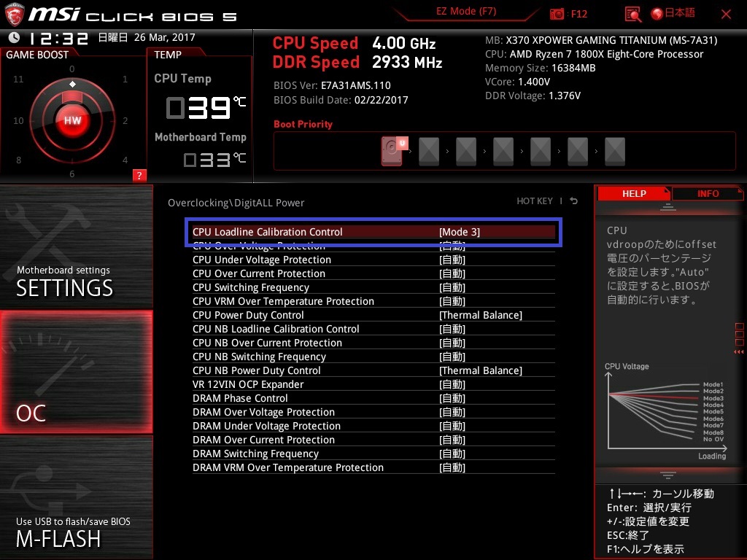Toggle the Game Boost HW knob
The image size is (747, 560).
(x=72, y=120)
